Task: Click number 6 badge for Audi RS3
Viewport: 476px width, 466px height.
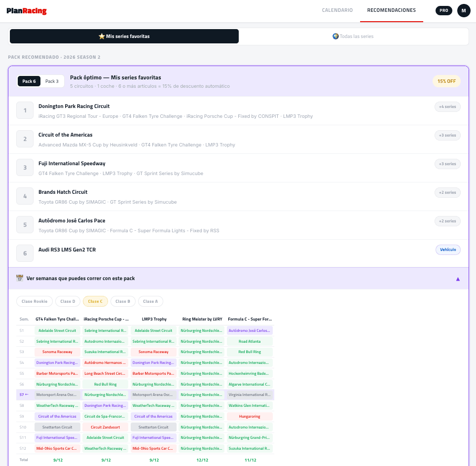Action: [x=25, y=253]
